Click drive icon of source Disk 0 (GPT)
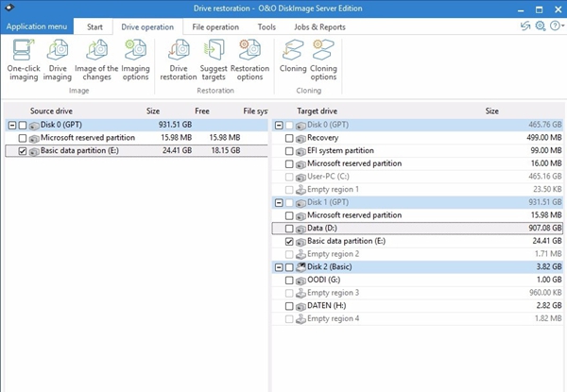The height and width of the screenshot is (392, 567). click(34, 126)
